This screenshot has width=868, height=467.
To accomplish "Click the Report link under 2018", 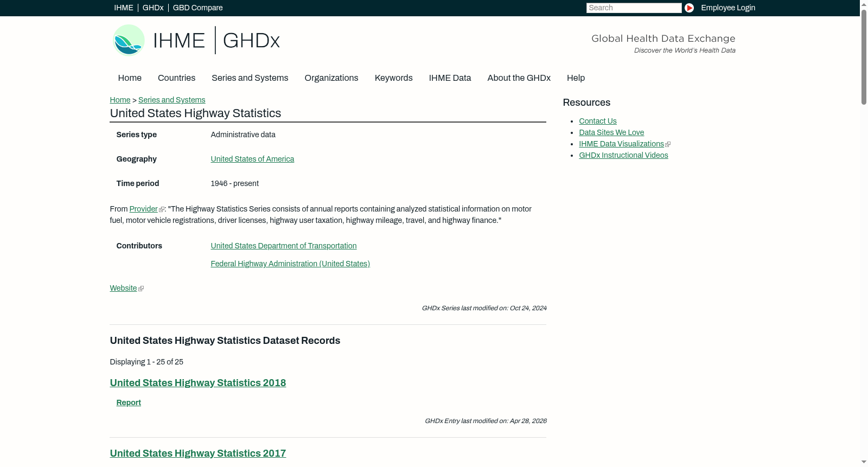I will coord(129,402).
